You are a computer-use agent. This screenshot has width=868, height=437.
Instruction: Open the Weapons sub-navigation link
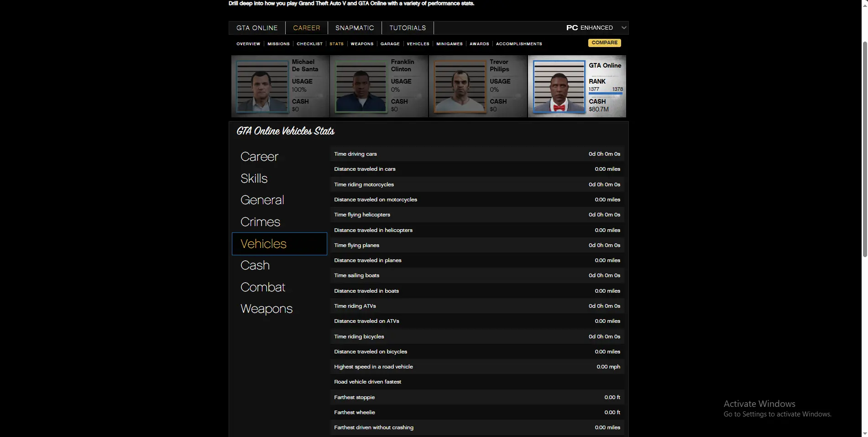click(x=362, y=44)
